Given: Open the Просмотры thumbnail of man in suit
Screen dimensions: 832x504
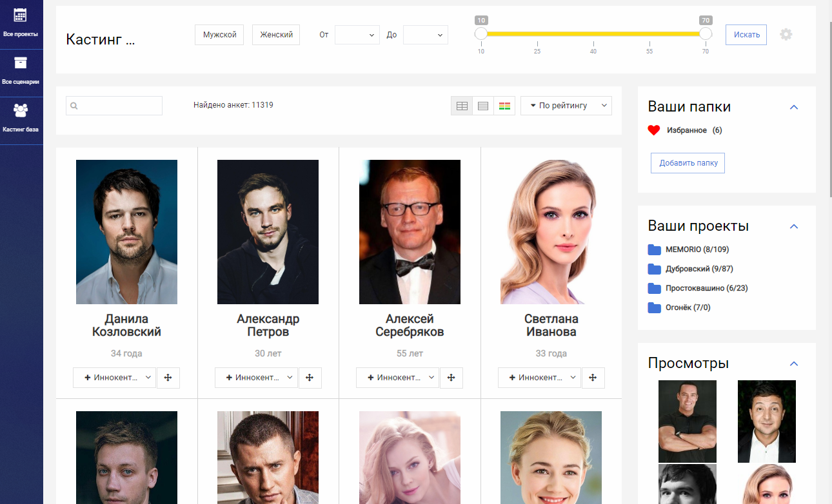Looking at the screenshot, I should pos(767,422).
